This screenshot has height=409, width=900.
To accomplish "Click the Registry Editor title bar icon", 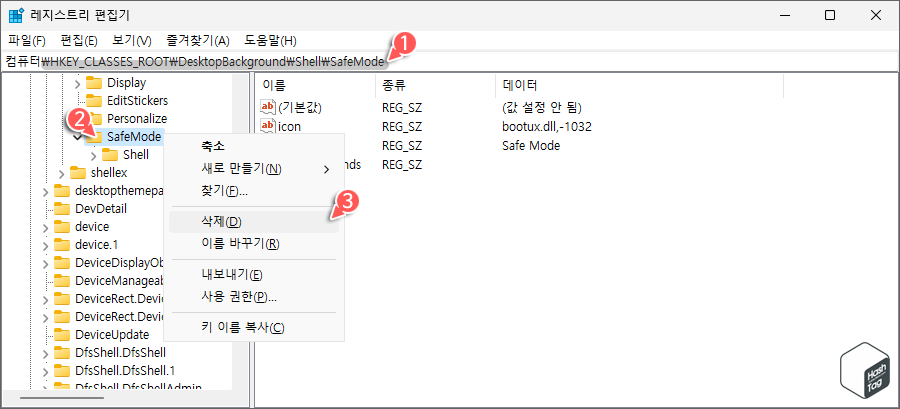I will (15, 15).
